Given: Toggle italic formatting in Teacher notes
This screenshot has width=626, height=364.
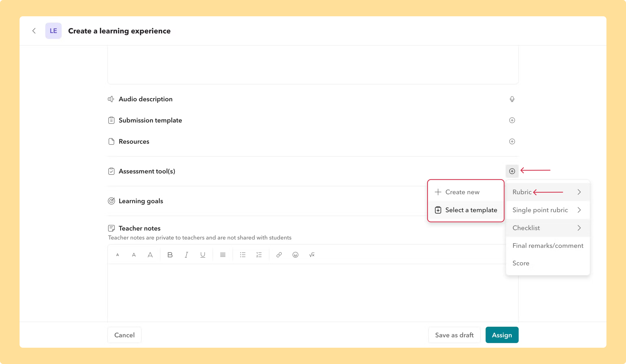Looking at the screenshot, I should coord(186,255).
